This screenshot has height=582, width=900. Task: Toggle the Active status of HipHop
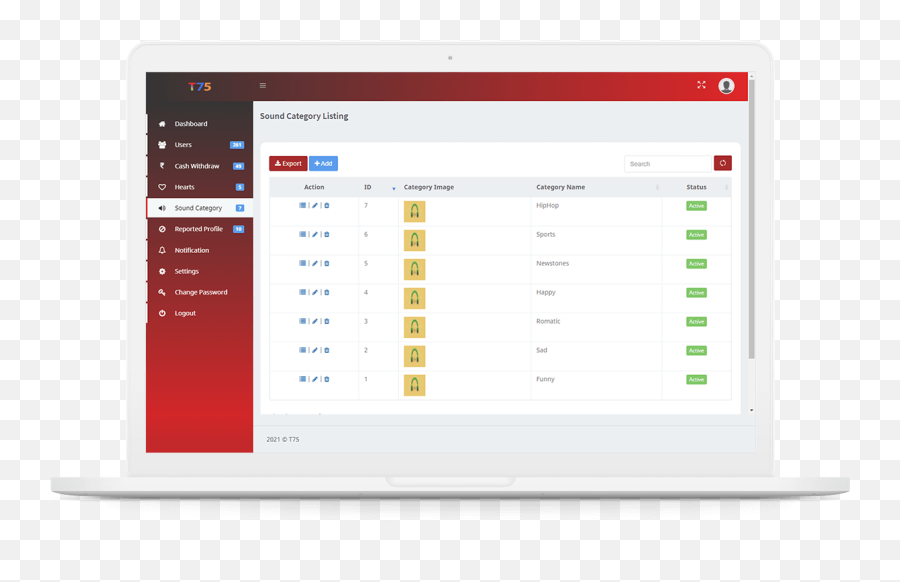pyautogui.click(x=696, y=206)
